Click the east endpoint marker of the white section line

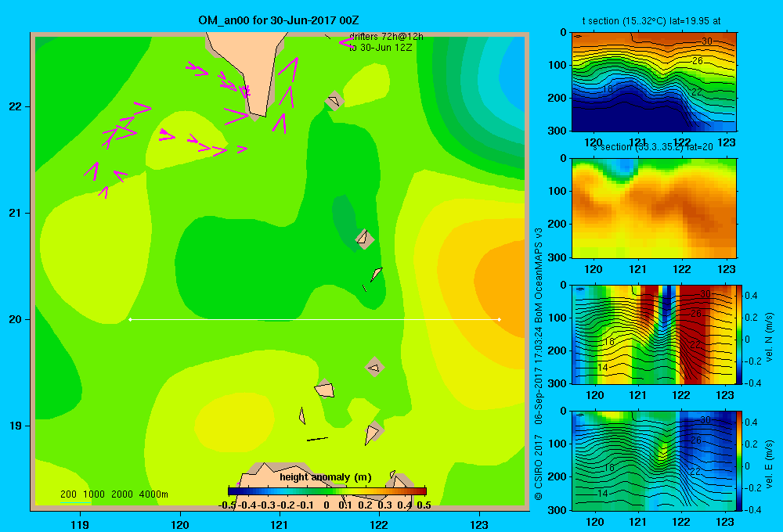point(500,319)
